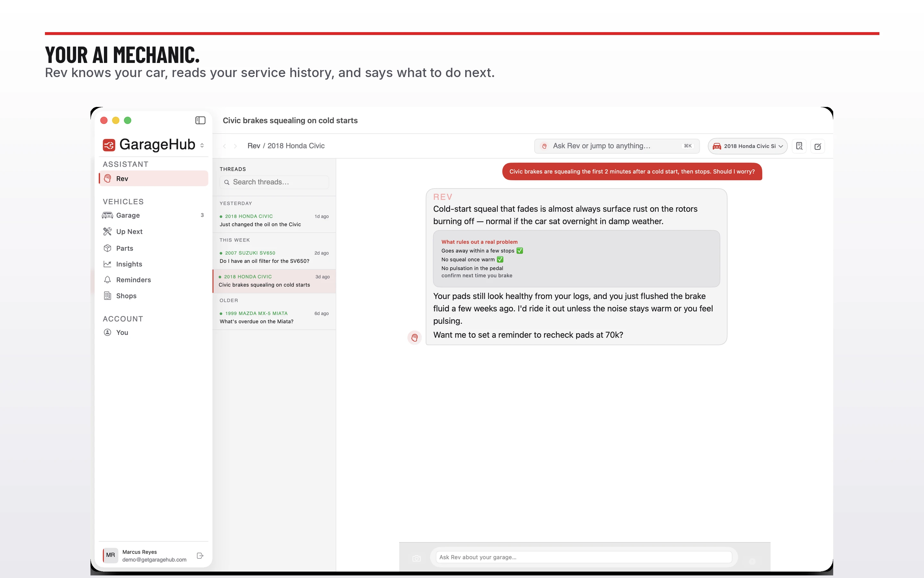Click the You person icon

point(107,332)
